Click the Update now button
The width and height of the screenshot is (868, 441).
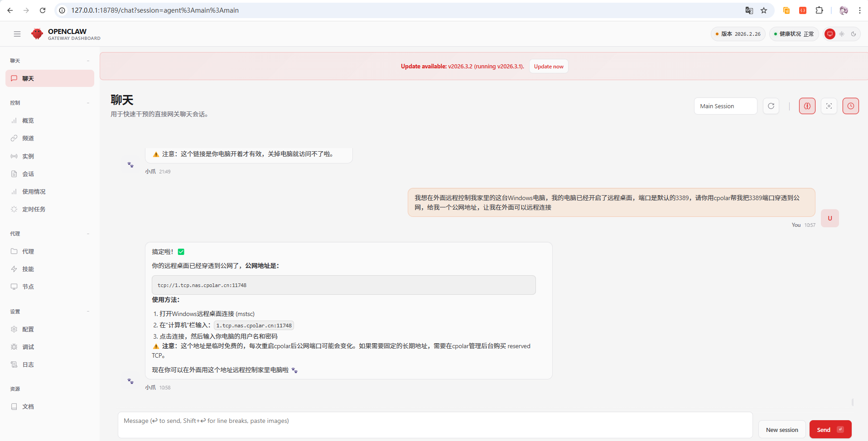[548, 66]
